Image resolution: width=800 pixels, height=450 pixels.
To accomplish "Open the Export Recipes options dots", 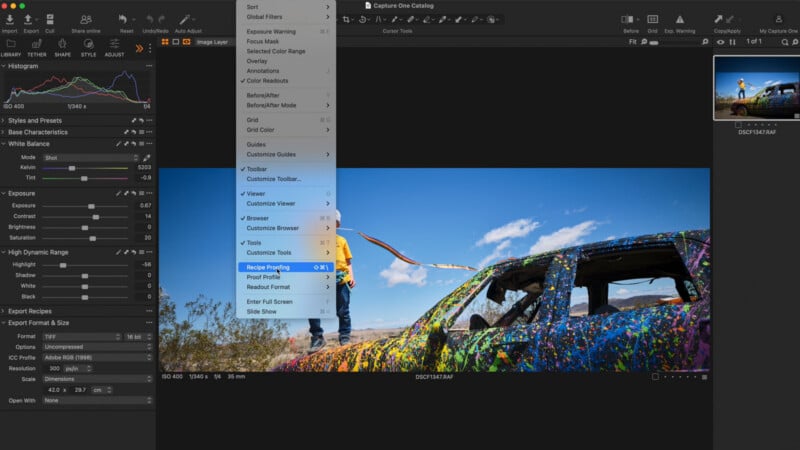I will (x=149, y=311).
